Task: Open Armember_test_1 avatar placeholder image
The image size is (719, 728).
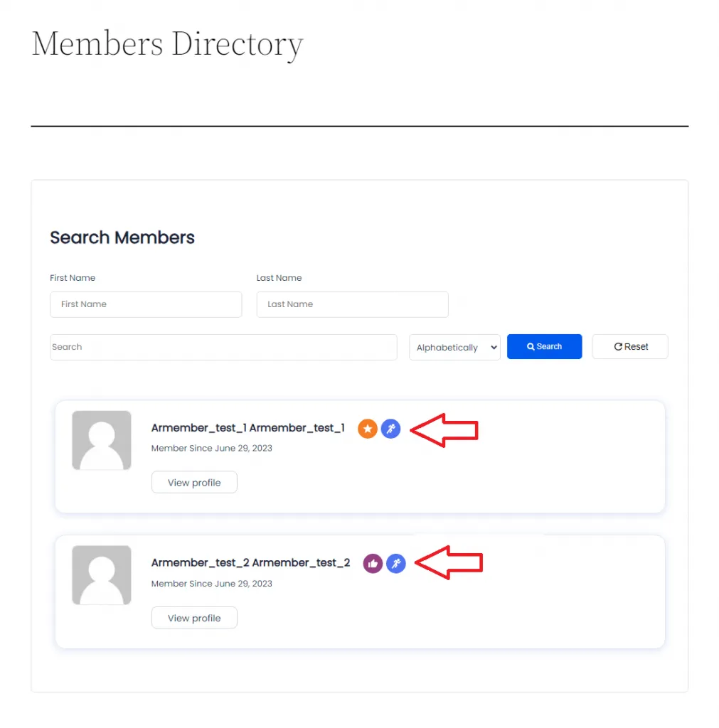Action: tap(101, 440)
